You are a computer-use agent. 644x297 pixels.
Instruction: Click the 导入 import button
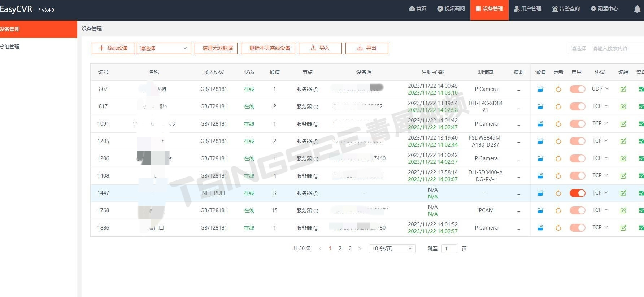pos(321,48)
